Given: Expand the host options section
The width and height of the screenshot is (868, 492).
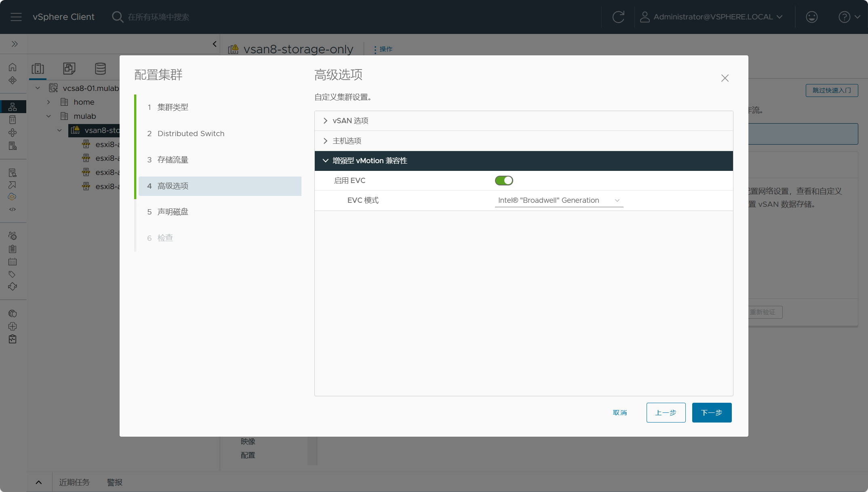Looking at the screenshot, I should click(524, 141).
